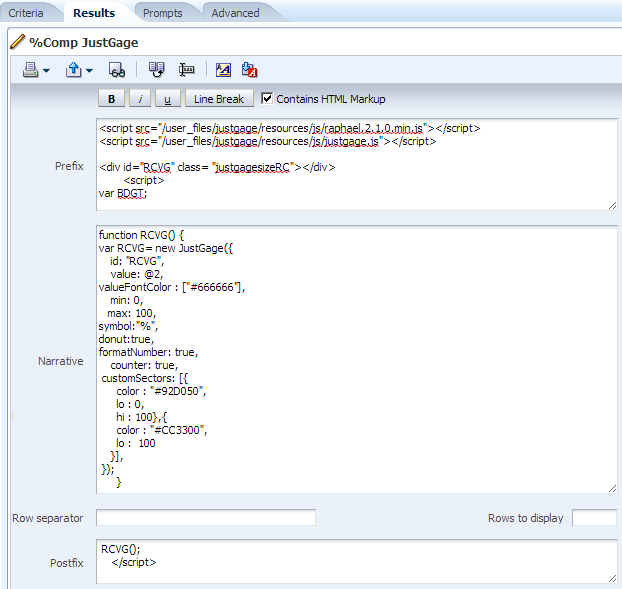Click the 'var BDGT;' line in Prefix
Screen dimensions: 622x589
[x=123, y=193]
